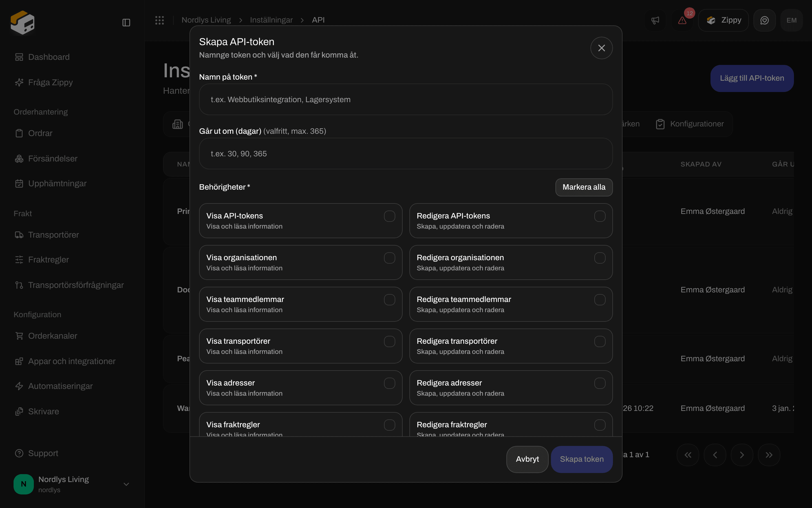Click Markera alla button
Viewport: 812px width, 508px height.
tap(584, 187)
